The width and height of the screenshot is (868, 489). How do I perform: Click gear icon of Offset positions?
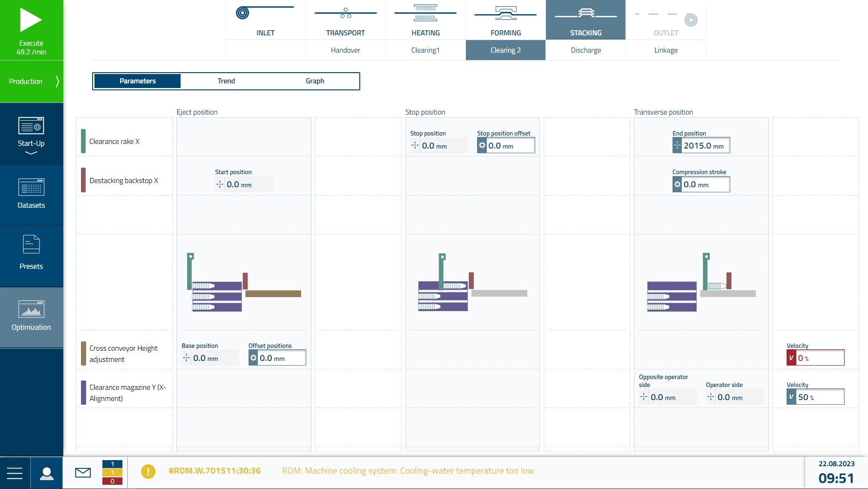coord(253,358)
